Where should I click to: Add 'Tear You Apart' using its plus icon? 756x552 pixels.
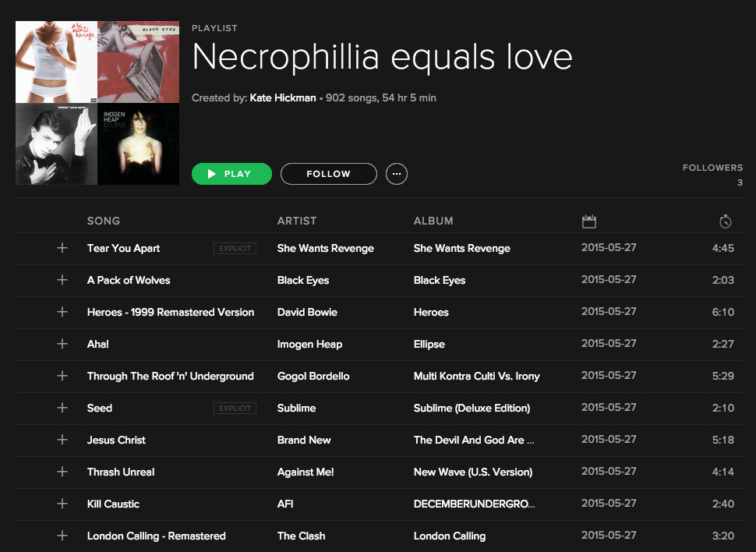coord(62,248)
